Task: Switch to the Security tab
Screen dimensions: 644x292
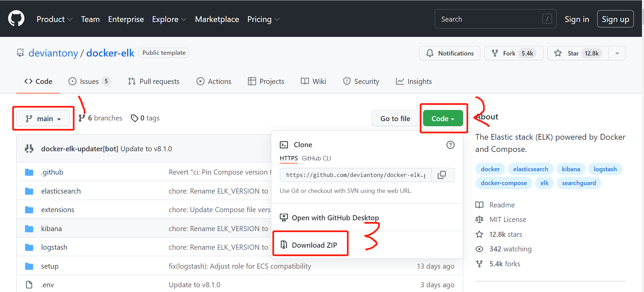Action: [x=361, y=82]
